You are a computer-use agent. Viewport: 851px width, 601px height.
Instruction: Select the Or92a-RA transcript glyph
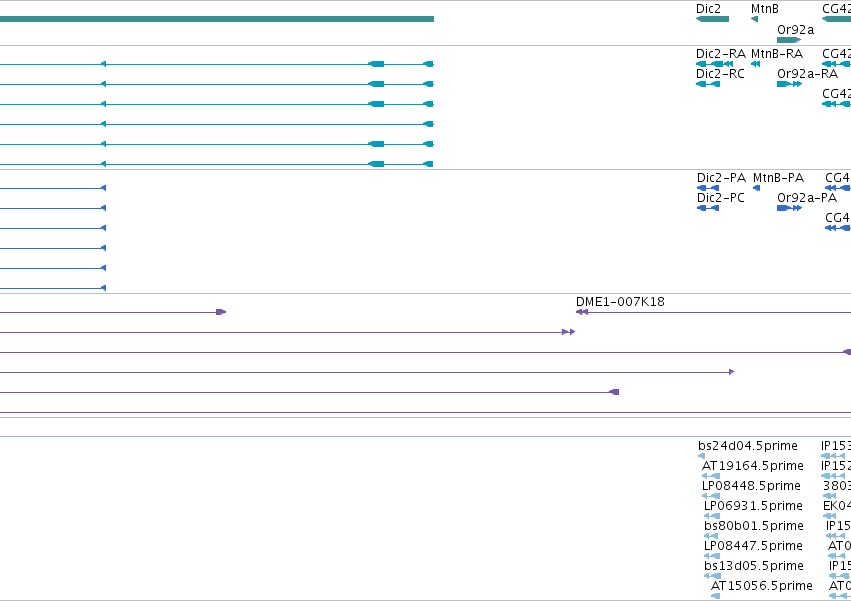(x=789, y=84)
